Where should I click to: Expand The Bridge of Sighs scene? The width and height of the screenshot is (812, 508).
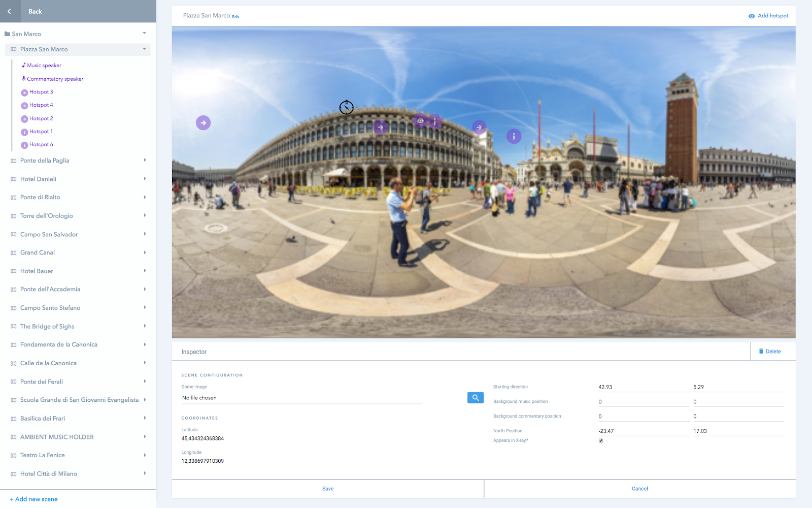pos(145,326)
